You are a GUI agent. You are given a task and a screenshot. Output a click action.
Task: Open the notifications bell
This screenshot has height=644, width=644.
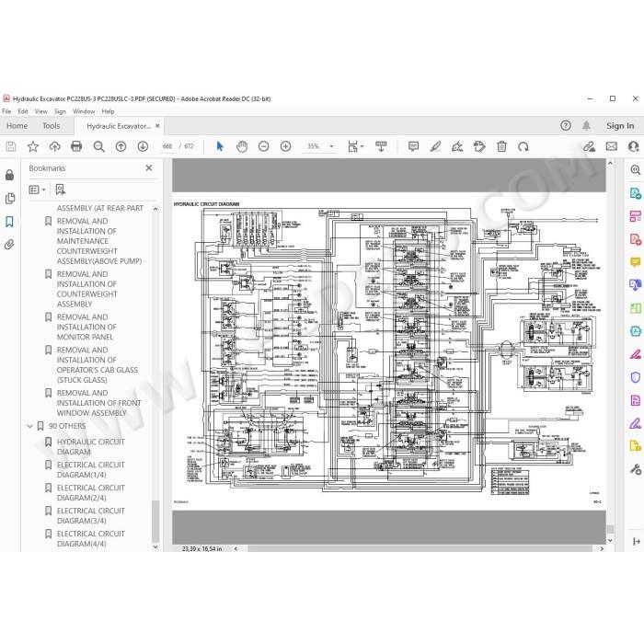[x=586, y=126]
